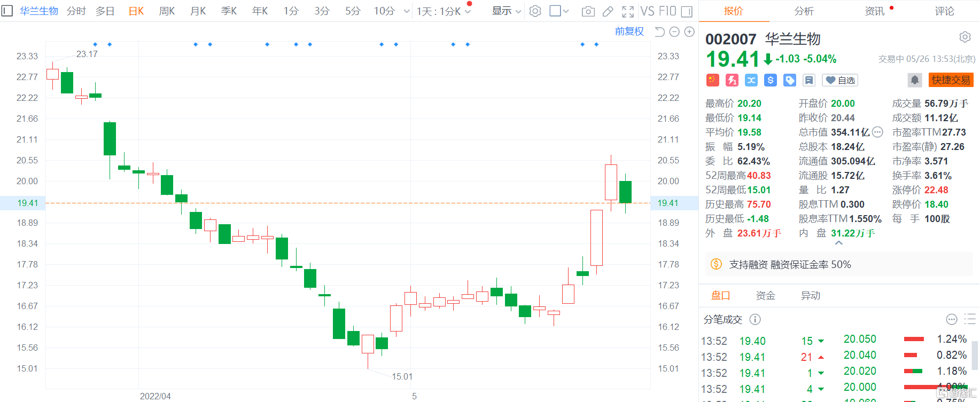Viewport: 980px width, 402px height.
Task: Set a price alert with bell icon
Action: point(914,80)
